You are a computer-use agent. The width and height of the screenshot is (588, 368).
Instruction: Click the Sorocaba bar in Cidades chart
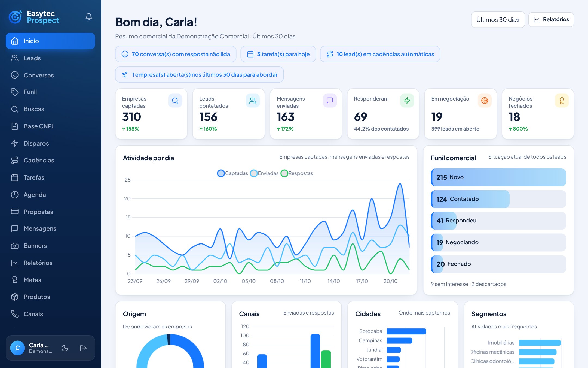tap(406, 331)
